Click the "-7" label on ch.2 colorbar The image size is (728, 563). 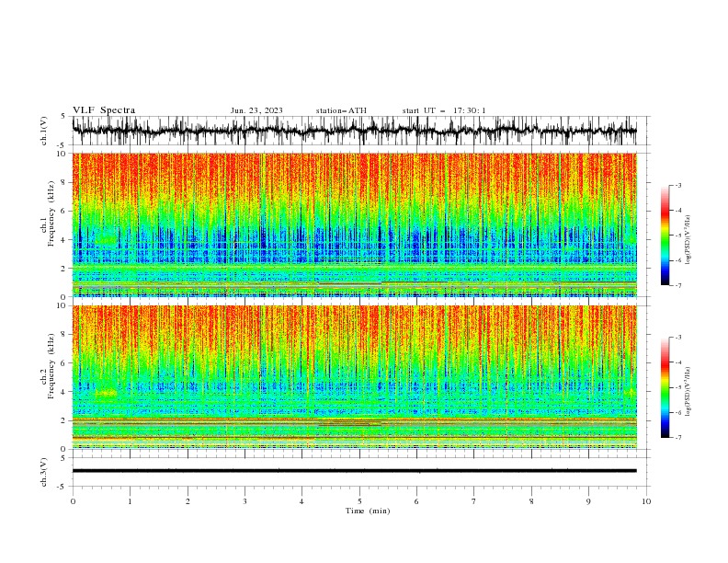[x=677, y=437]
